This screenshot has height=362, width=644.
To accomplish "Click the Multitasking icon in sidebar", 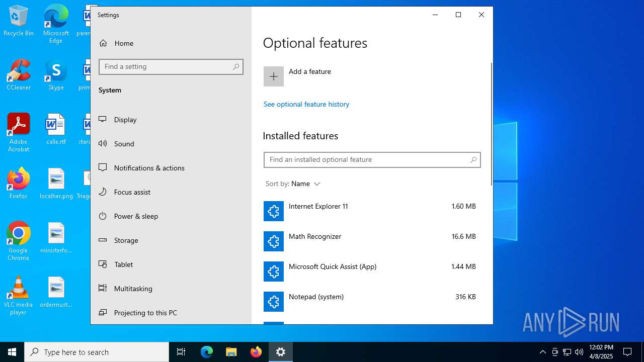I will pos(103,288).
